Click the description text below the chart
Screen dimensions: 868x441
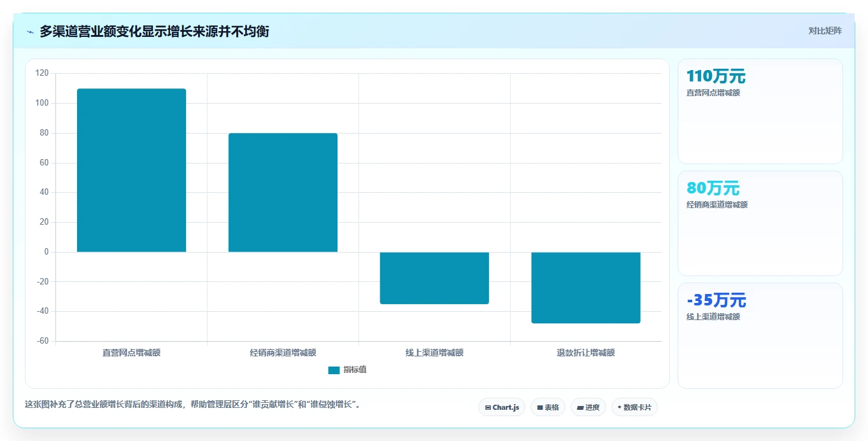194,405
